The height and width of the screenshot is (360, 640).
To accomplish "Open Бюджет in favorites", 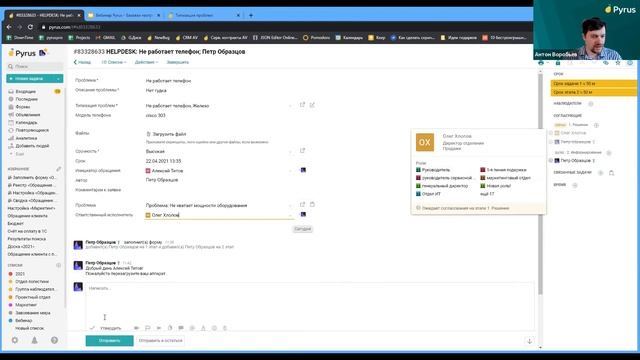I will pos(16,224).
